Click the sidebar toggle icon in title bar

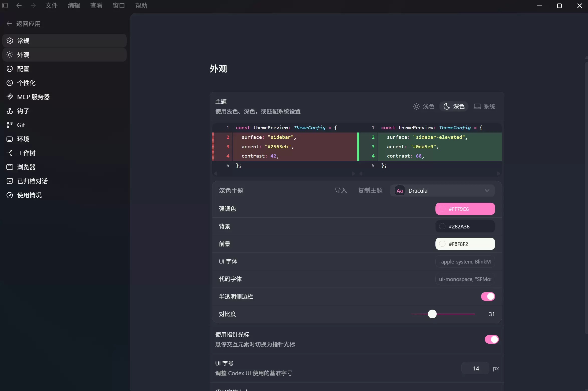pyautogui.click(x=5, y=6)
